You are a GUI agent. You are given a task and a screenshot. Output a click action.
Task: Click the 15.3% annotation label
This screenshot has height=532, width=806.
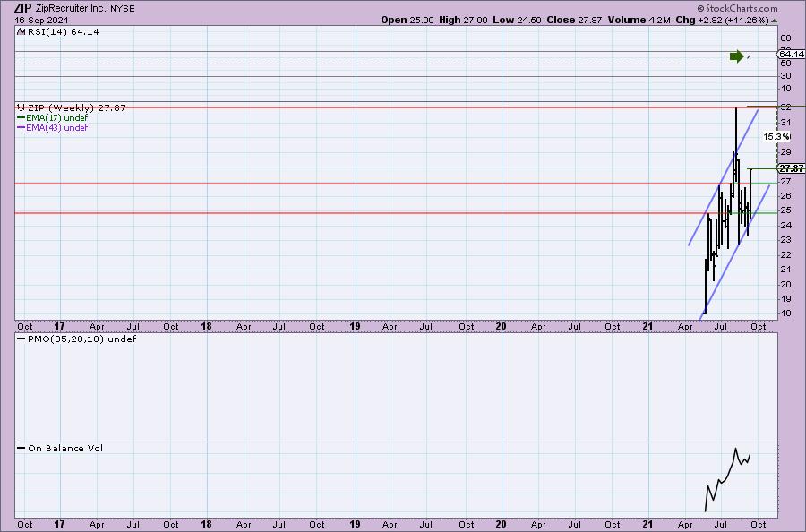click(776, 136)
